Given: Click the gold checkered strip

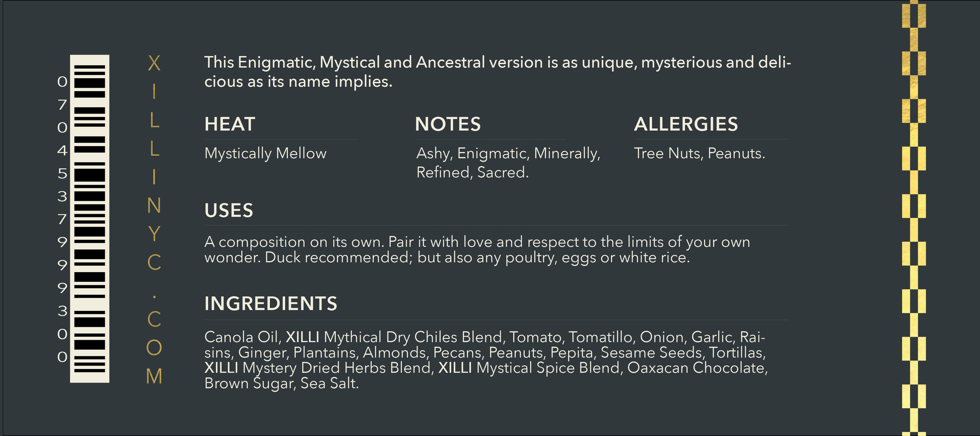Looking at the screenshot, I should click(x=914, y=218).
